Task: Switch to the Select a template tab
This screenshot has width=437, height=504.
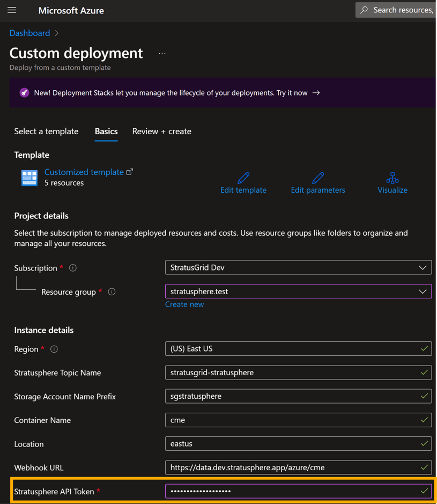Action: pyautogui.click(x=46, y=131)
